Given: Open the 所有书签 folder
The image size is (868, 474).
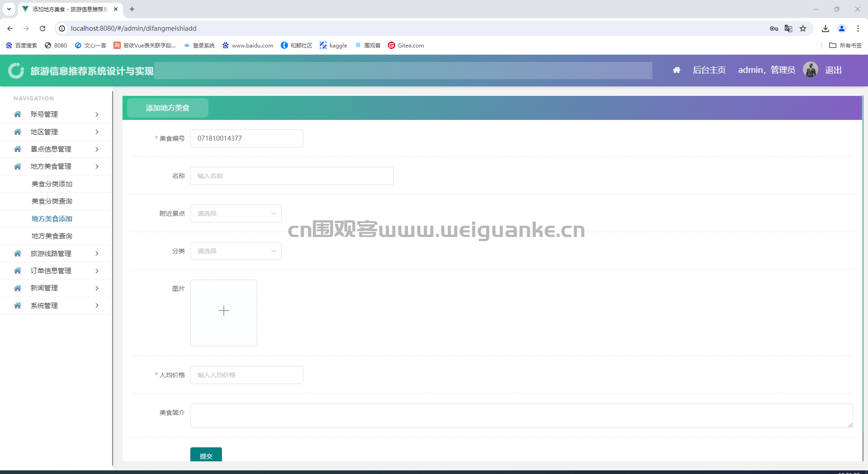Looking at the screenshot, I should [x=845, y=45].
